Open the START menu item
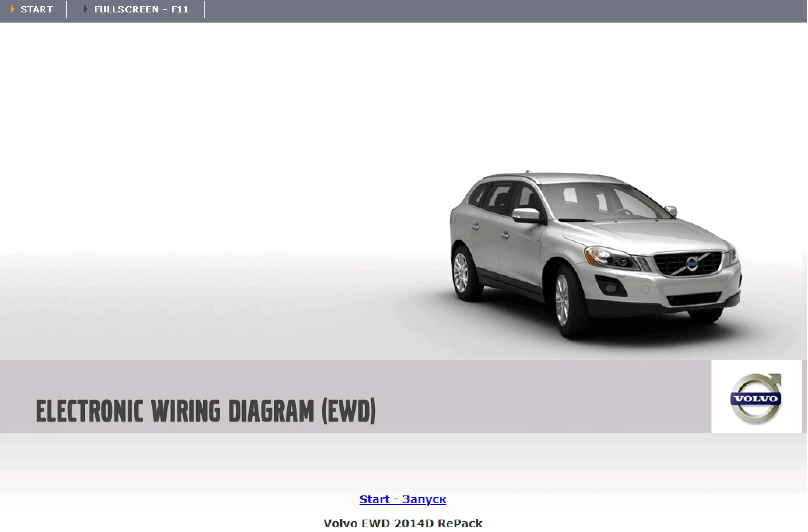This screenshot has height=532, width=808. coord(37,9)
